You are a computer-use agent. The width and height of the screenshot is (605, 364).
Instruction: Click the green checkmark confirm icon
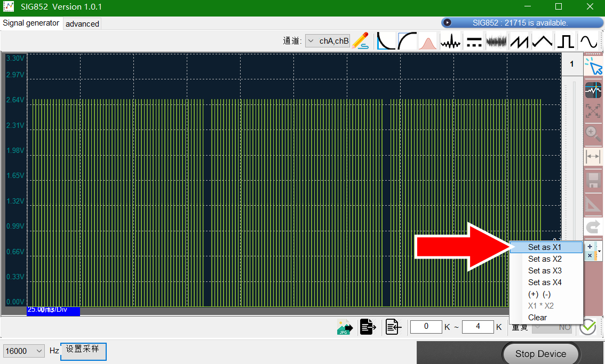[x=588, y=327]
